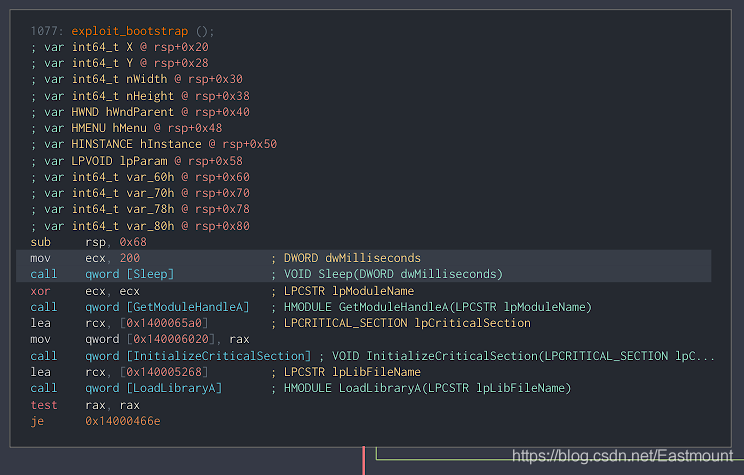Image resolution: width=744 pixels, height=475 pixels.
Task: Click the 'xor ecx, ecx' instruction
Action: [x=85, y=291]
